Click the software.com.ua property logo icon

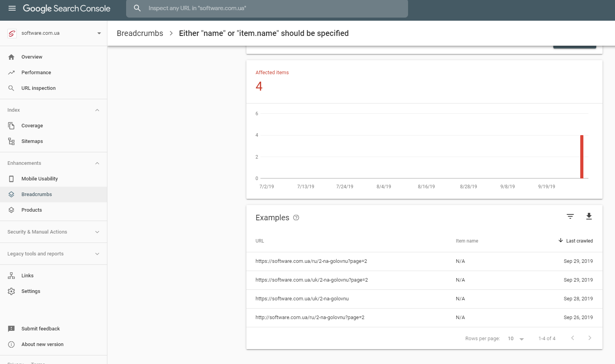pyautogui.click(x=12, y=34)
